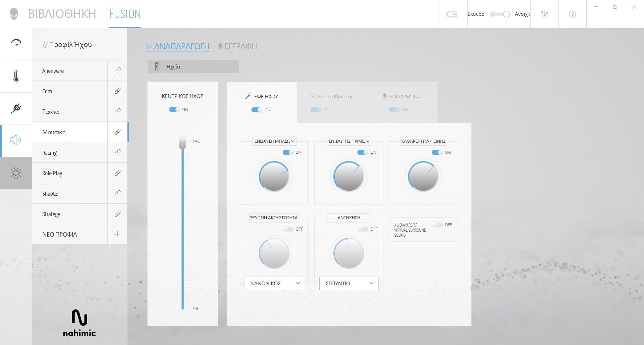
Task: Open the Ηχεία output device selector
Action: [193, 67]
